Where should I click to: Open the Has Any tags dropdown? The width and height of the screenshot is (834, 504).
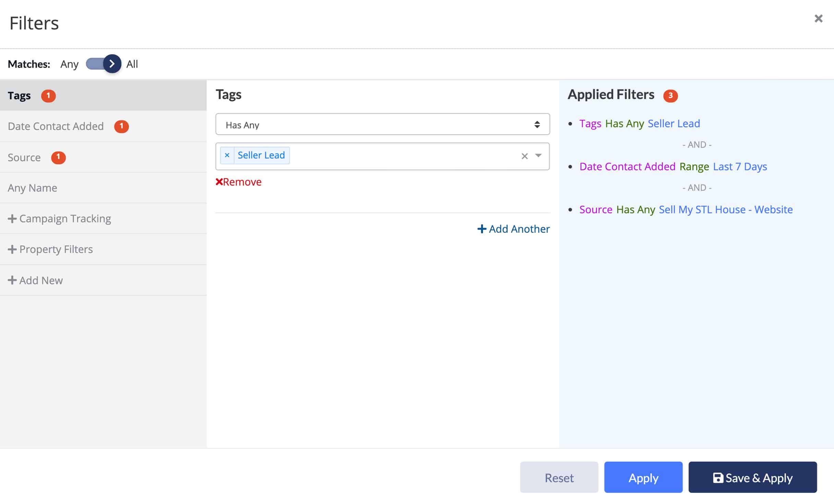point(382,124)
